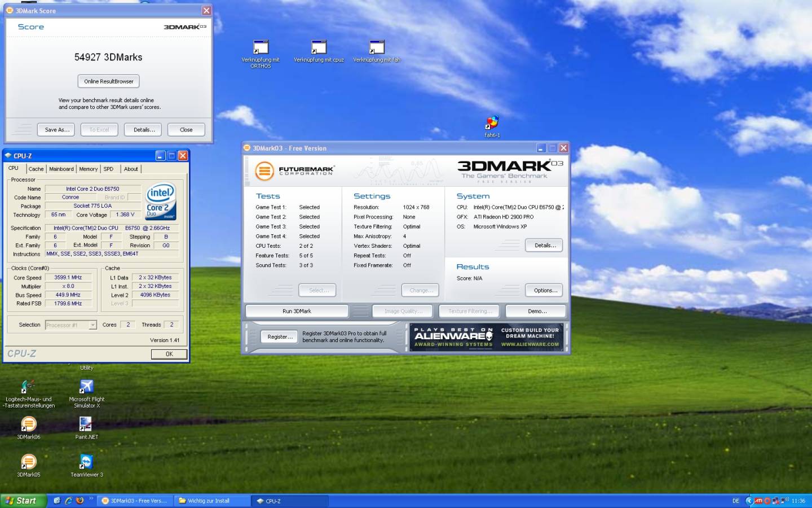Screen dimensions: 812x508
Task: Click Save As… in 3DMark Score
Action: (57, 130)
